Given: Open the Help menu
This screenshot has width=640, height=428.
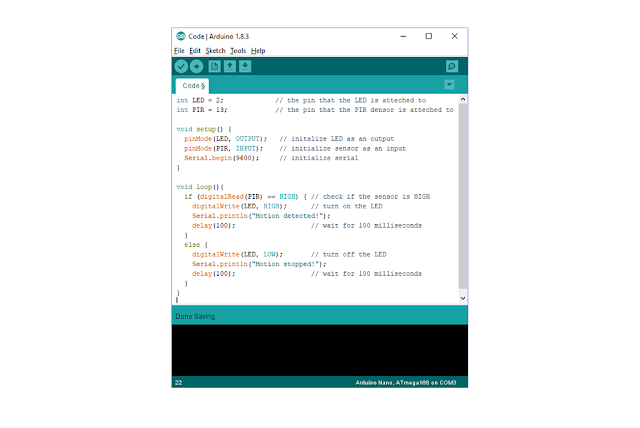Looking at the screenshot, I should [x=258, y=51].
